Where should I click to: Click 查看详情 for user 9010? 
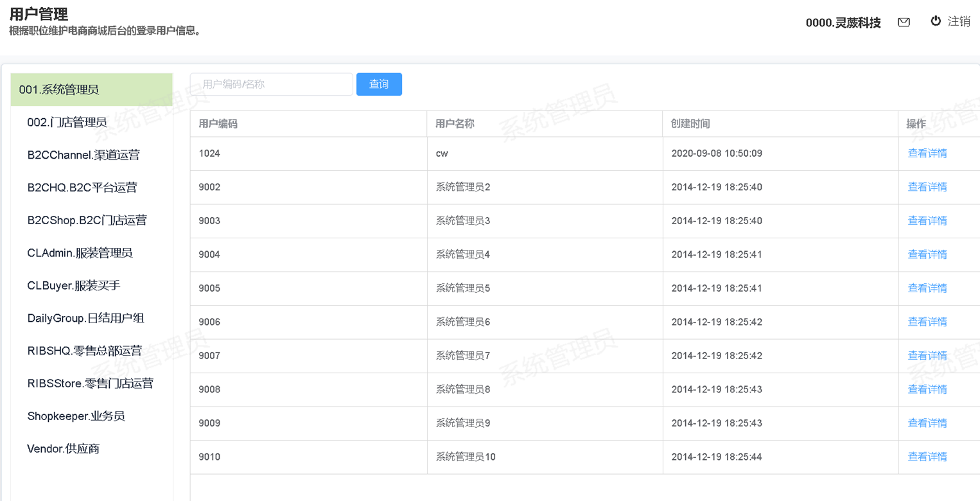coord(927,457)
